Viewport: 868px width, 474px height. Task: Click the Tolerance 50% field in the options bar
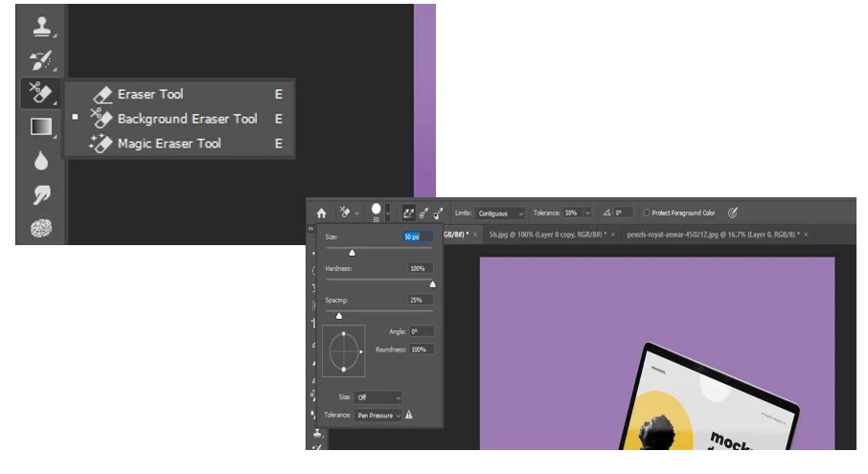(572, 213)
